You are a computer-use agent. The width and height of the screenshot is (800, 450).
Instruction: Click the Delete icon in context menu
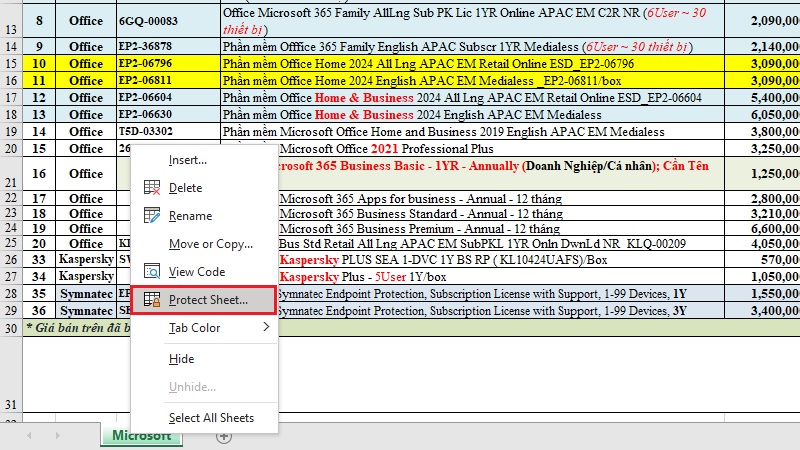click(152, 188)
